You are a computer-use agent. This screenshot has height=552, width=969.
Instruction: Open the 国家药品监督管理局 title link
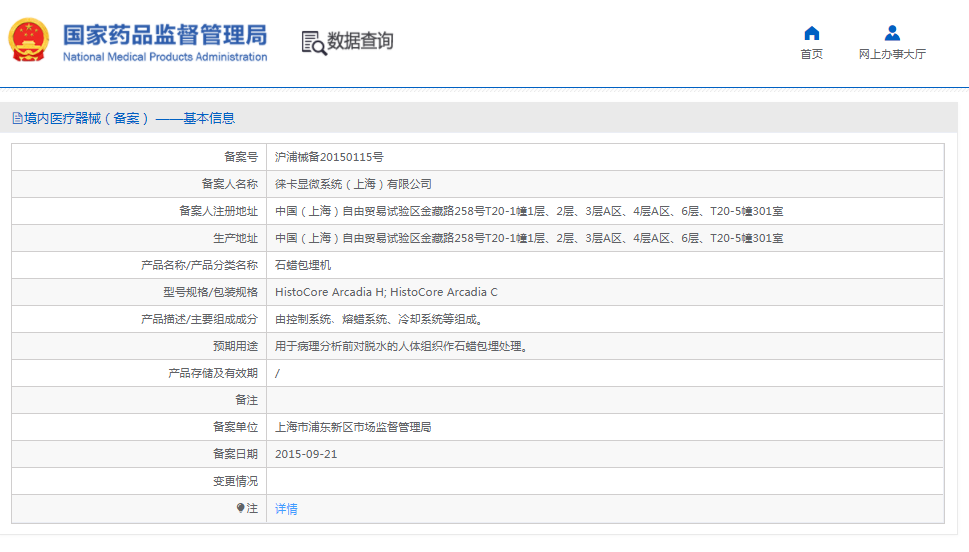(165, 35)
